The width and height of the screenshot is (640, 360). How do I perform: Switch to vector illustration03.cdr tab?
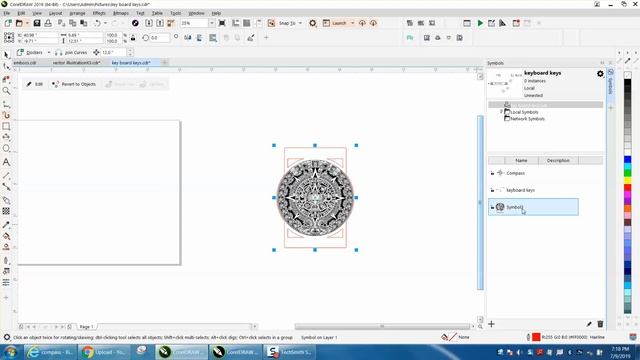77,63
